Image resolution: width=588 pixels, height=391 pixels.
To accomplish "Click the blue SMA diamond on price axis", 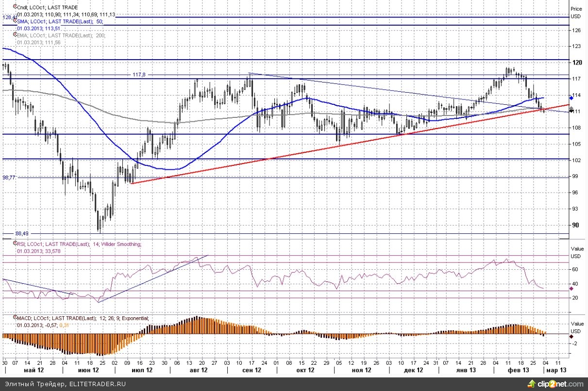I will (571, 98).
